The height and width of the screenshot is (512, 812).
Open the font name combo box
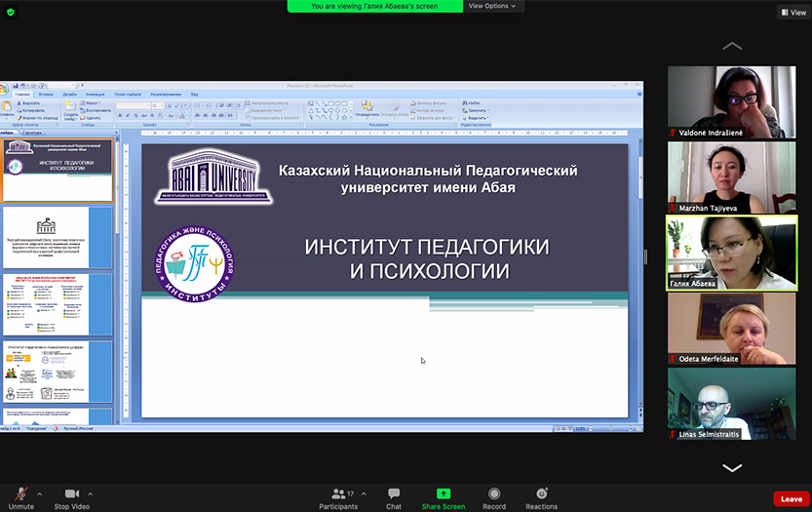coord(133,105)
